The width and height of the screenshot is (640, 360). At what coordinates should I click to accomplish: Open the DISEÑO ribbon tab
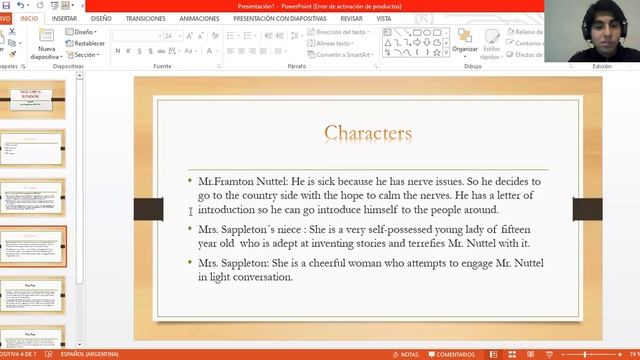pos(101,19)
